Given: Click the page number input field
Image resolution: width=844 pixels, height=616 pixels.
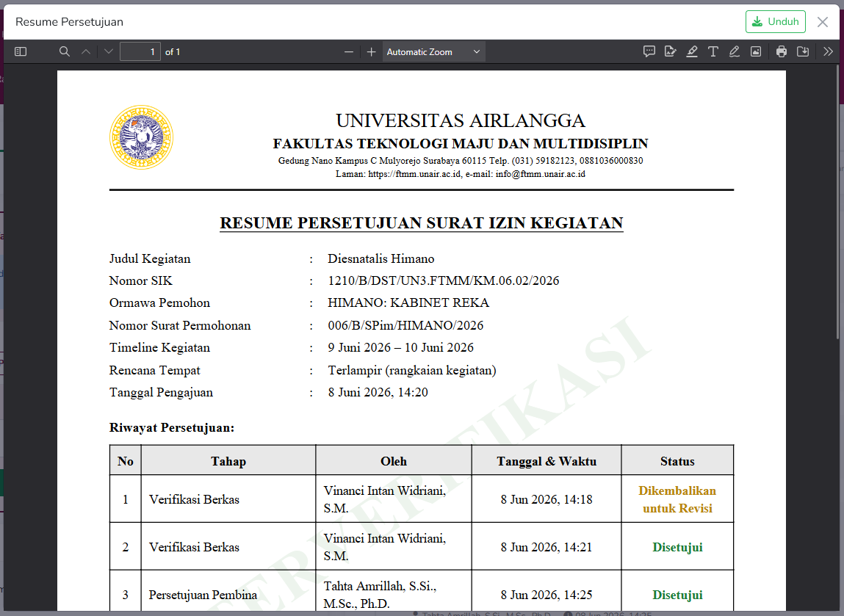Looking at the screenshot, I should (140, 51).
